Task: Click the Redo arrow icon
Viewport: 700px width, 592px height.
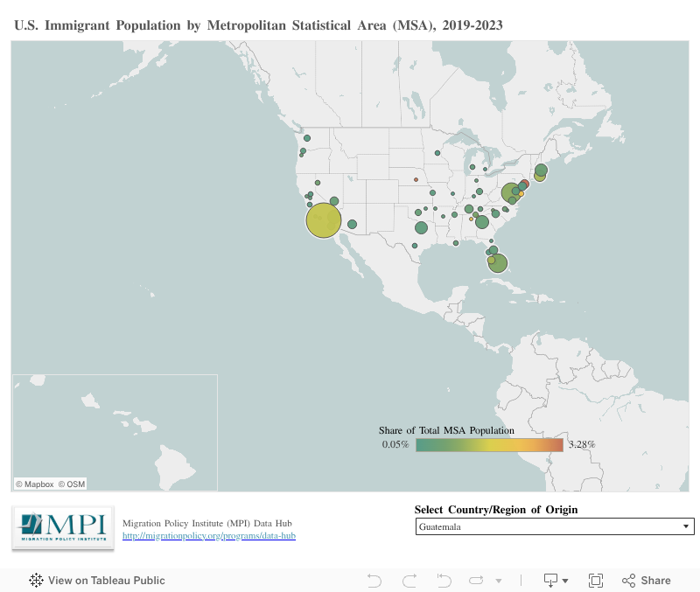Action: pyautogui.click(x=409, y=580)
